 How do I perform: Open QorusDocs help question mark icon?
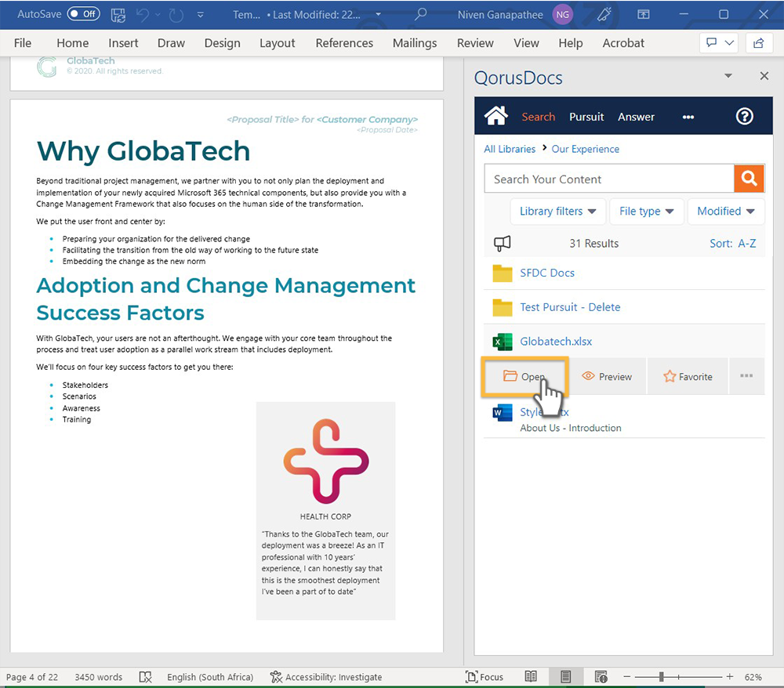tap(745, 117)
